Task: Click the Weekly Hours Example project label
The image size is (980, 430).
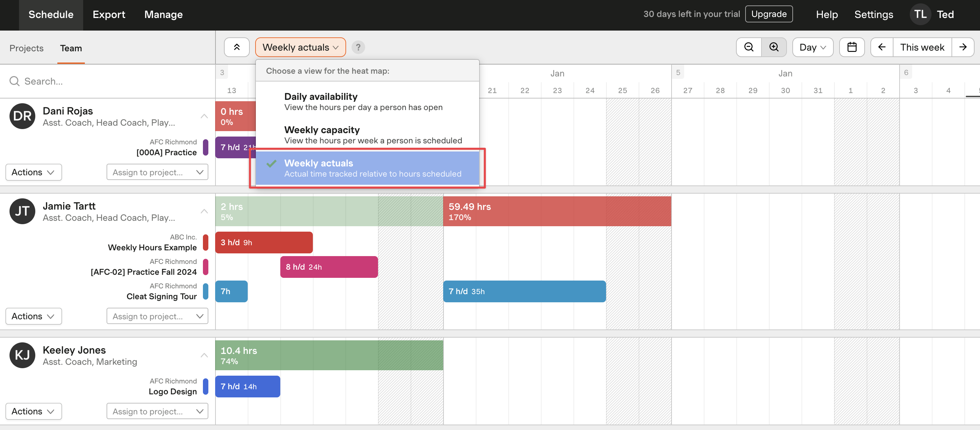Action: click(152, 248)
